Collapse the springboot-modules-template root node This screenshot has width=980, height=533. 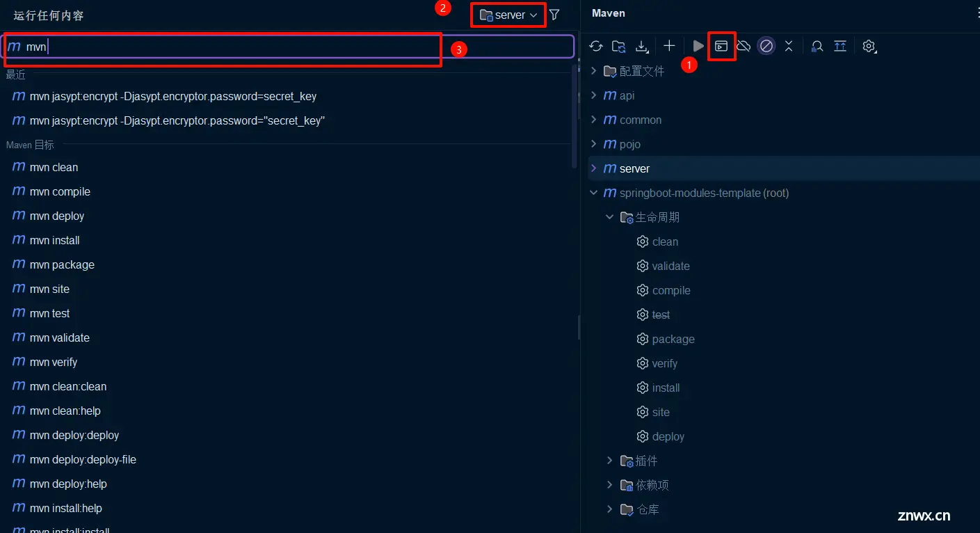(x=593, y=193)
